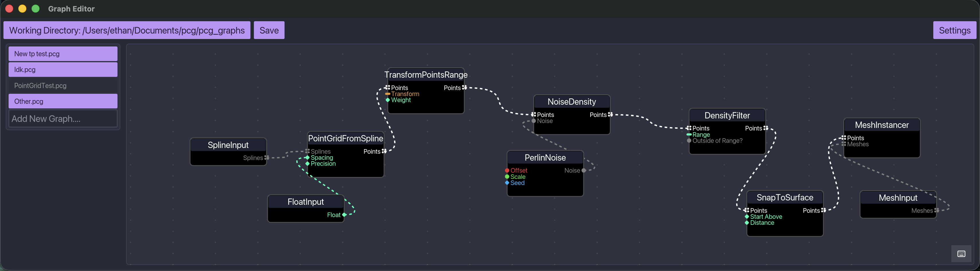Click Points output port on PointGridFromSpline

point(384,151)
